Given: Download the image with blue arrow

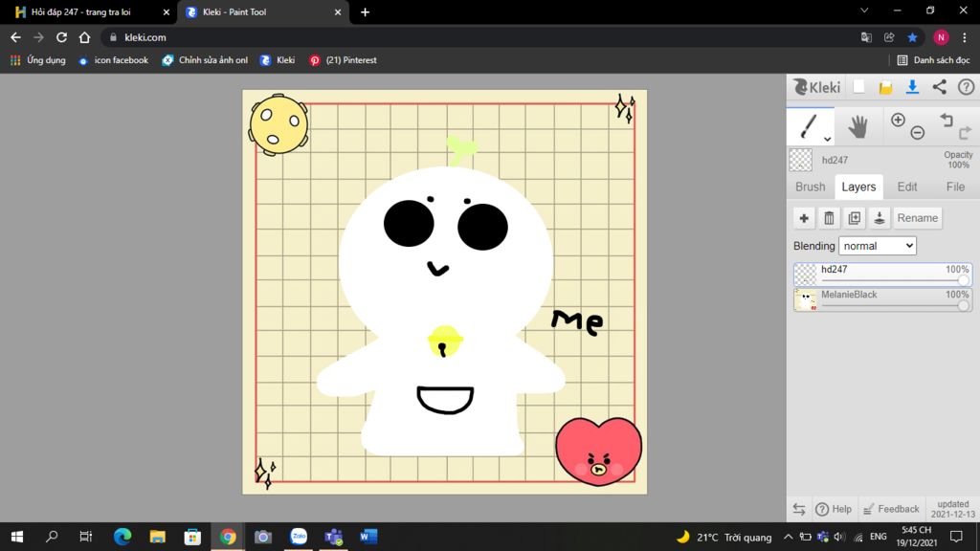Looking at the screenshot, I should pos(912,87).
